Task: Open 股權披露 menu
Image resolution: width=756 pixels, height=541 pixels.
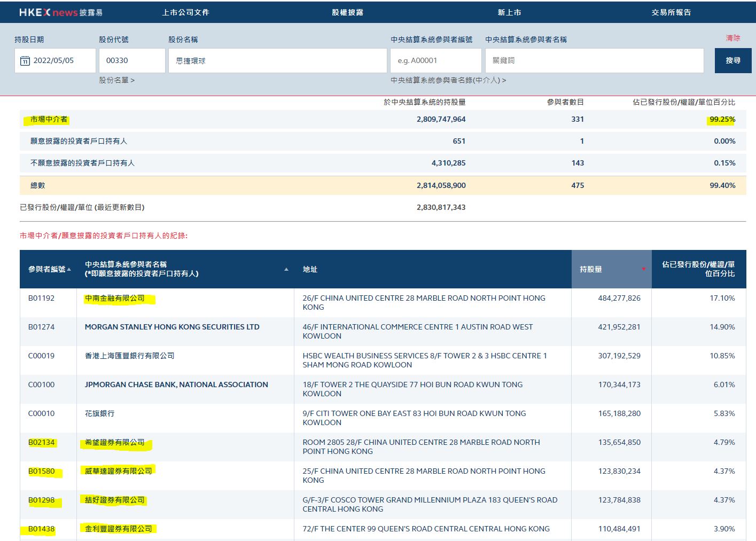Action: [348, 12]
